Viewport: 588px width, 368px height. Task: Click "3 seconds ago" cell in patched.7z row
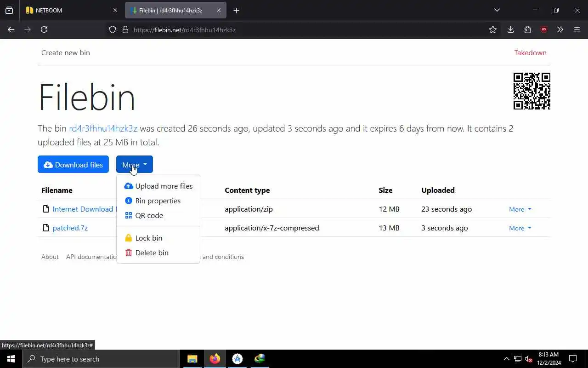click(445, 228)
